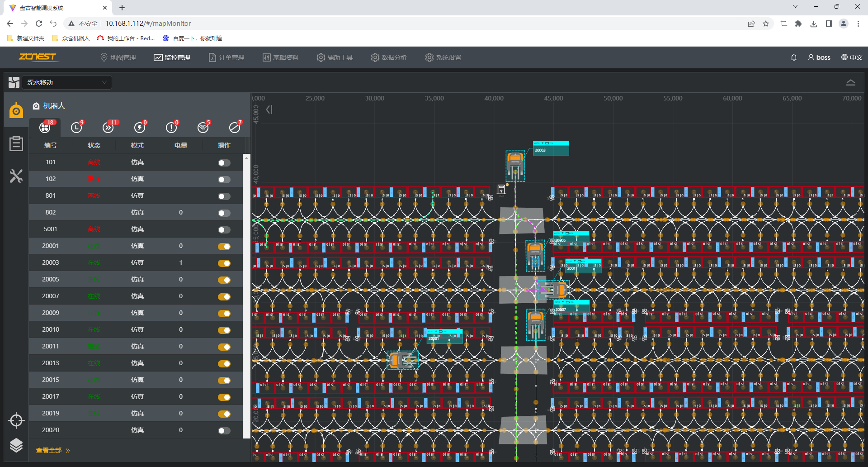This screenshot has height=467, width=868.
Task: Enable robot 101 toggle
Action: click(x=224, y=163)
